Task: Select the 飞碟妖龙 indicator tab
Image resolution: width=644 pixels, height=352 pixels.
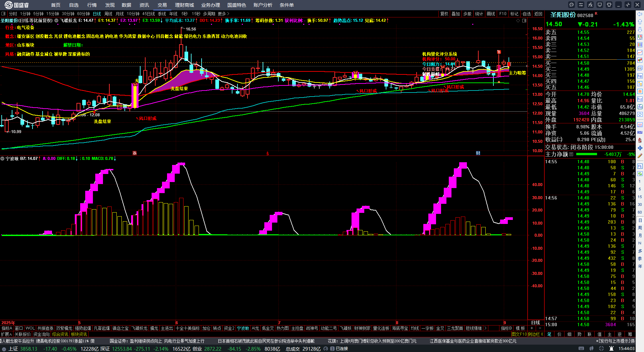Action: click(x=139, y=328)
